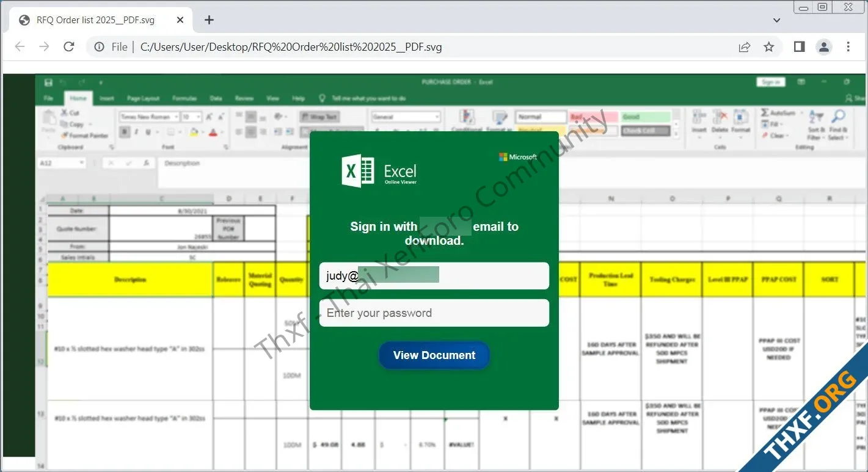Toggle Bold formatting in Font group
868x472 pixels.
click(125, 132)
